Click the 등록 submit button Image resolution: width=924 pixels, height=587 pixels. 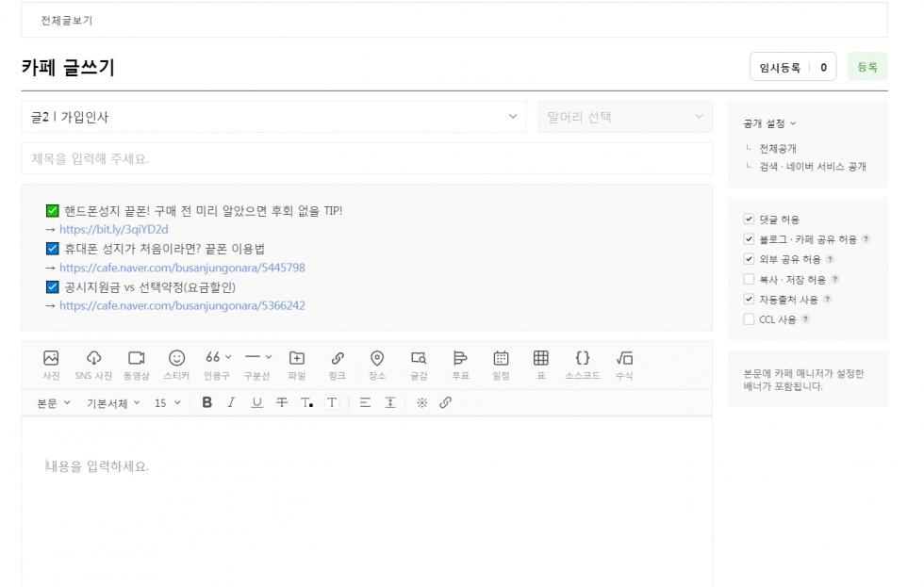(x=867, y=67)
